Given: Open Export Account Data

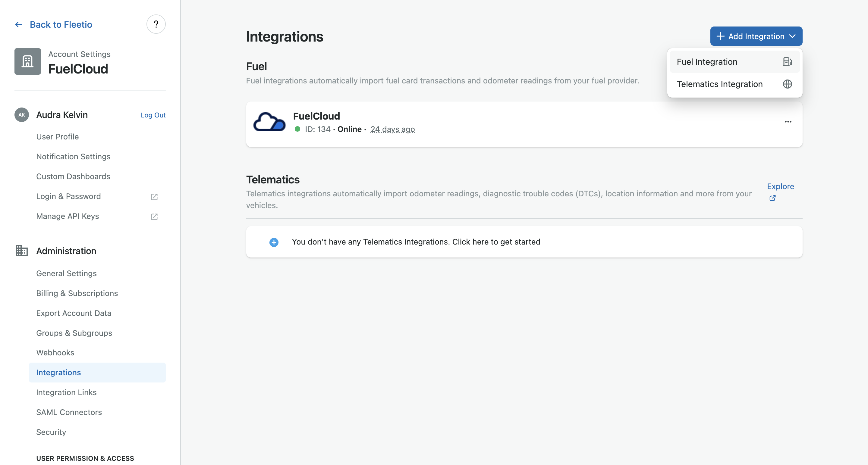Looking at the screenshot, I should tap(74, 313).
